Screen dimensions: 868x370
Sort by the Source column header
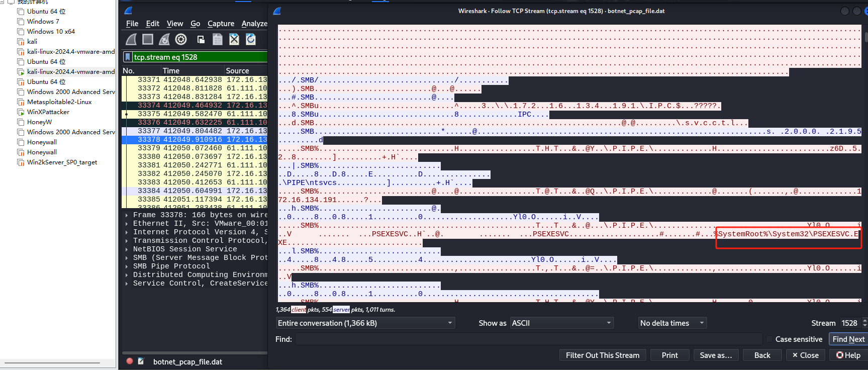246,70
